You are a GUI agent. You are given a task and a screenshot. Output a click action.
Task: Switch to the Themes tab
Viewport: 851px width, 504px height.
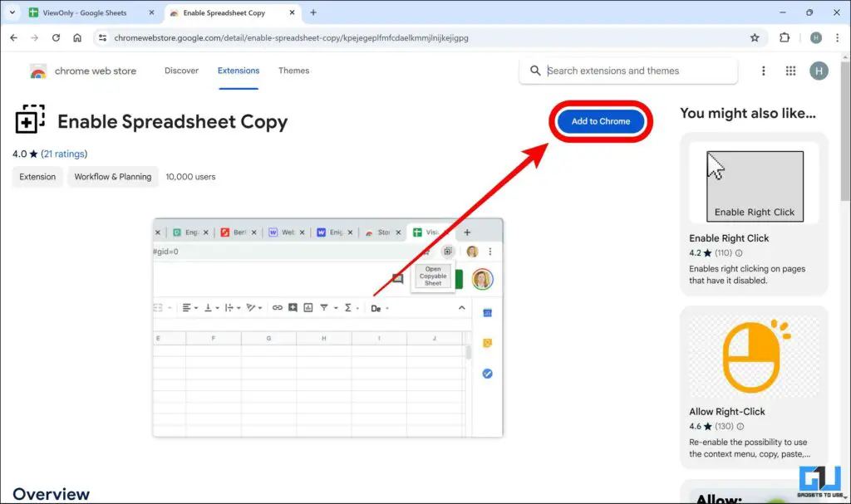293,71
